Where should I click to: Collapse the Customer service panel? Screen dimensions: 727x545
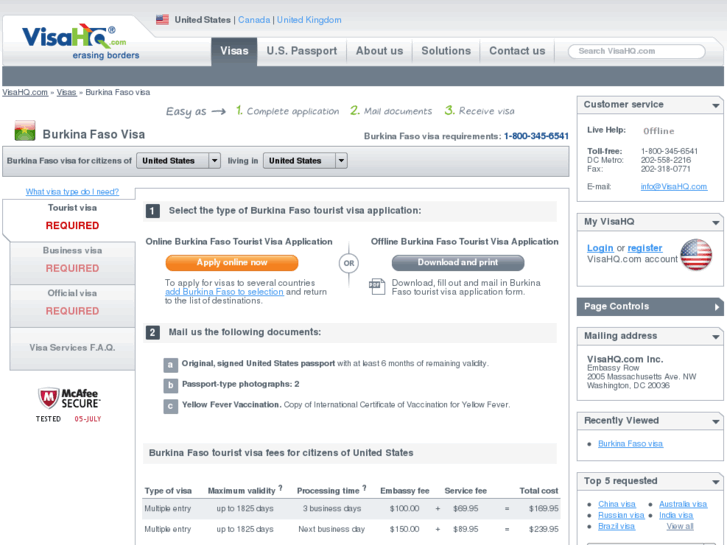[x=715, y=105]
